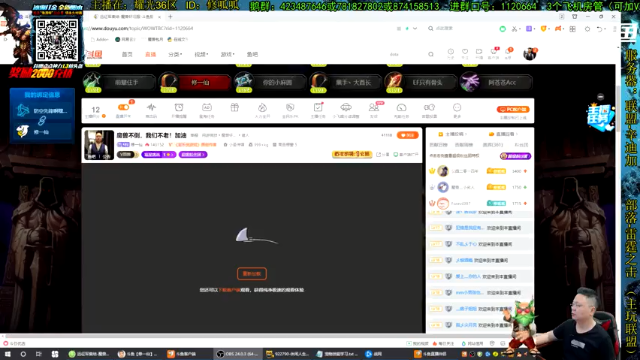The height and width of the screenshot is (360, 640).
Task: Select the 阿苍苍Acc streamer banner
Action: (496, 82)
